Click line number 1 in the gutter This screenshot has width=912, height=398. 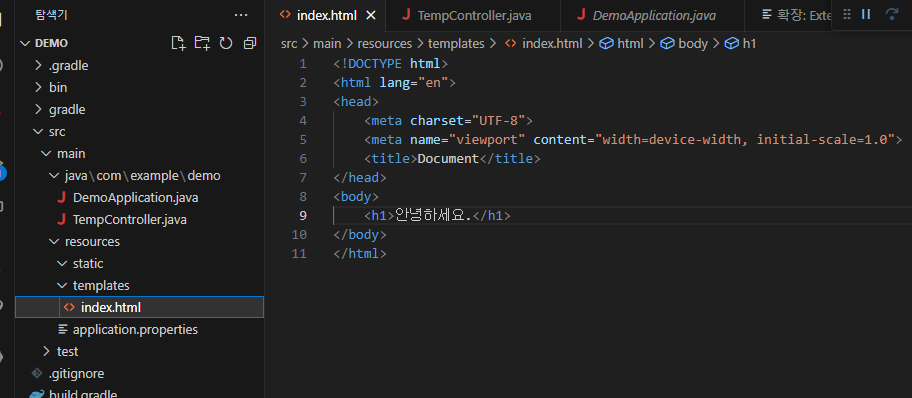point(302,63)
